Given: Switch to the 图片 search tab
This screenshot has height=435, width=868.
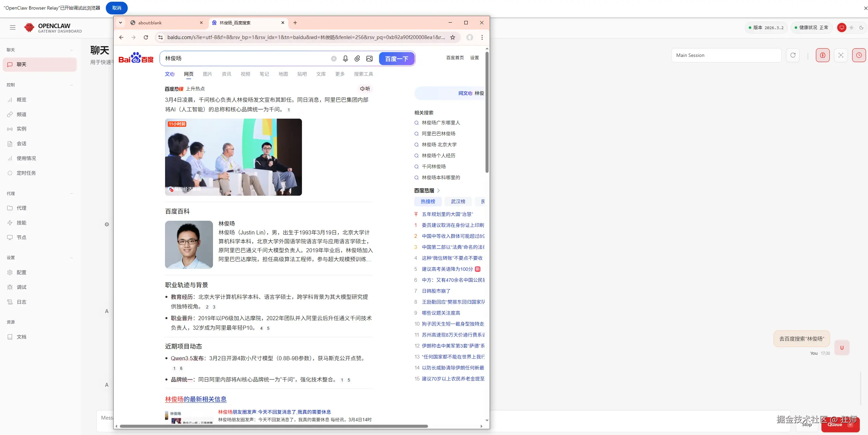Looking at the screenshot, I should 207,74.
